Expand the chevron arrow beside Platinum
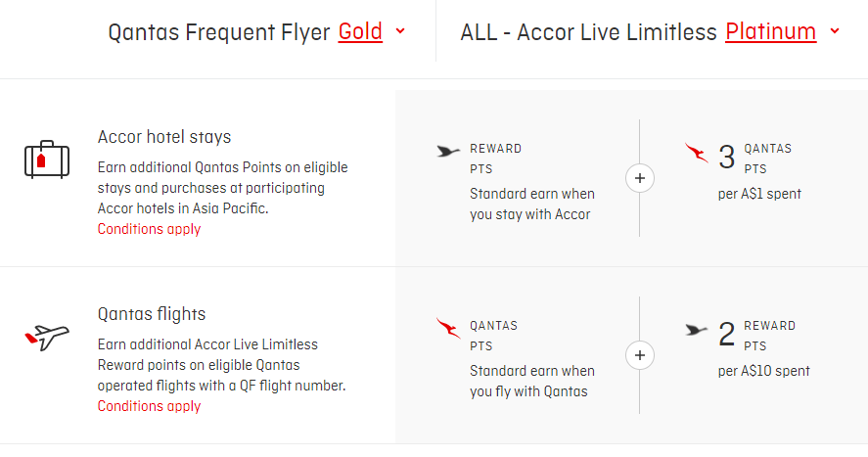The width and height of the screenshot is (868, 457). coord(834,31)
